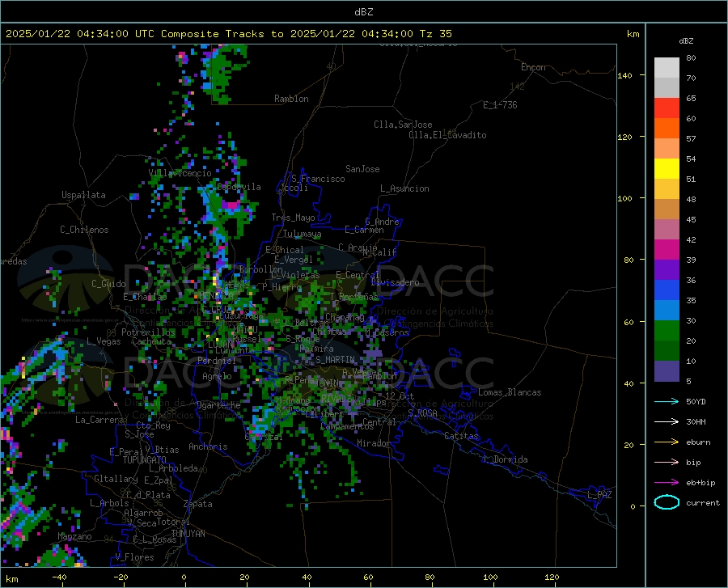Click the Cacheuta map label
This screenshot has width=728, height=588.
[151, 341]
